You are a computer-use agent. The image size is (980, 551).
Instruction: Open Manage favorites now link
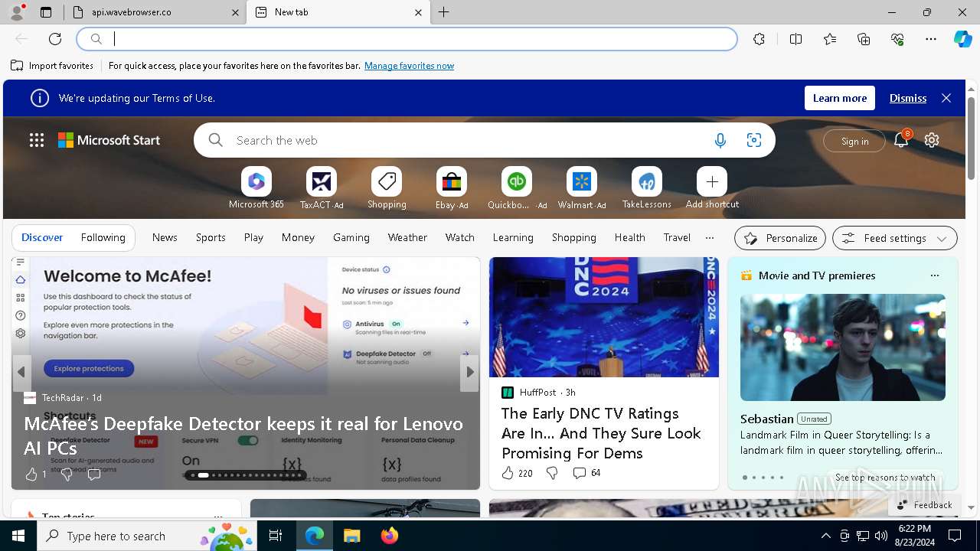409,66
